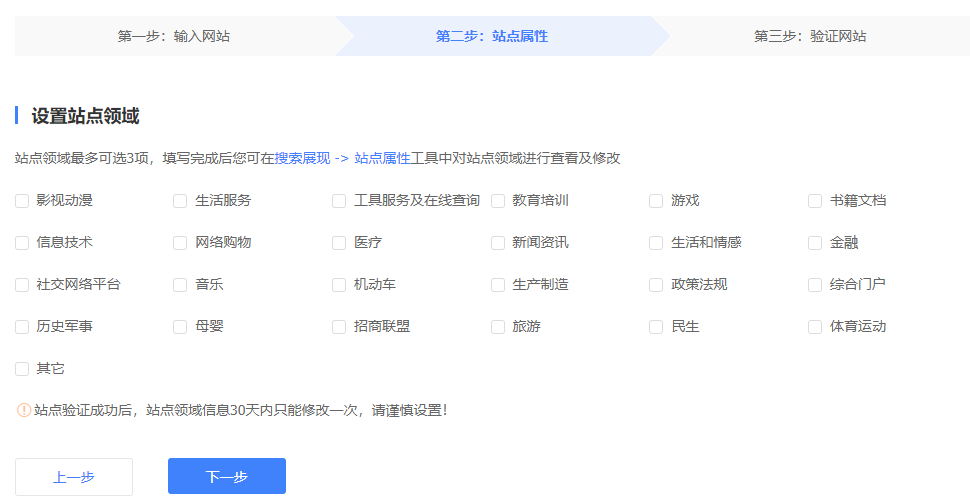The width and height of the screenshot is (970, 502).
Task: Check the 其它 option
Action: tap(22, 369)
